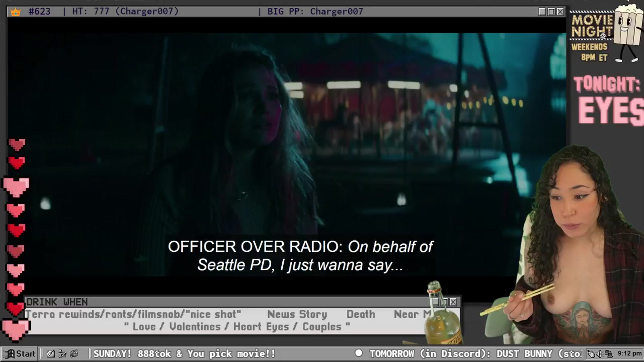Click the bottle icon beside the DRINK WHEN window
Viewport: 644px width, 362px height.
point(443,312)
